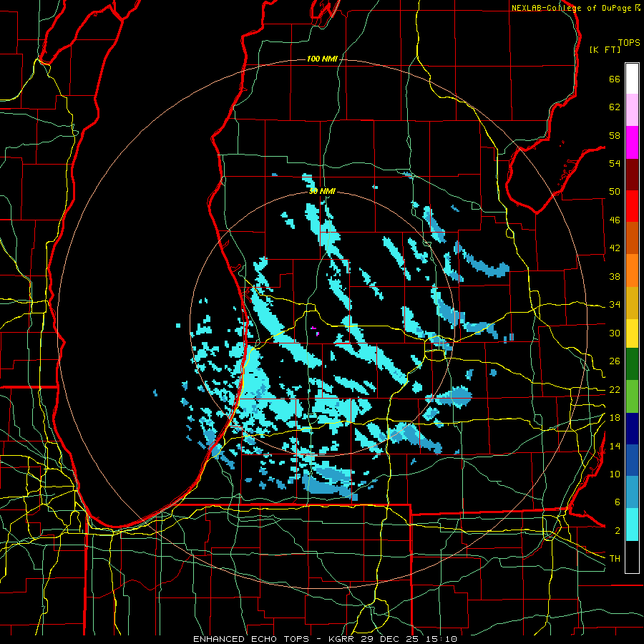The width and height of the screenshot is (644, 644).
Task: Click the '[K FT]' units label
Action: (x=605, y=49)
